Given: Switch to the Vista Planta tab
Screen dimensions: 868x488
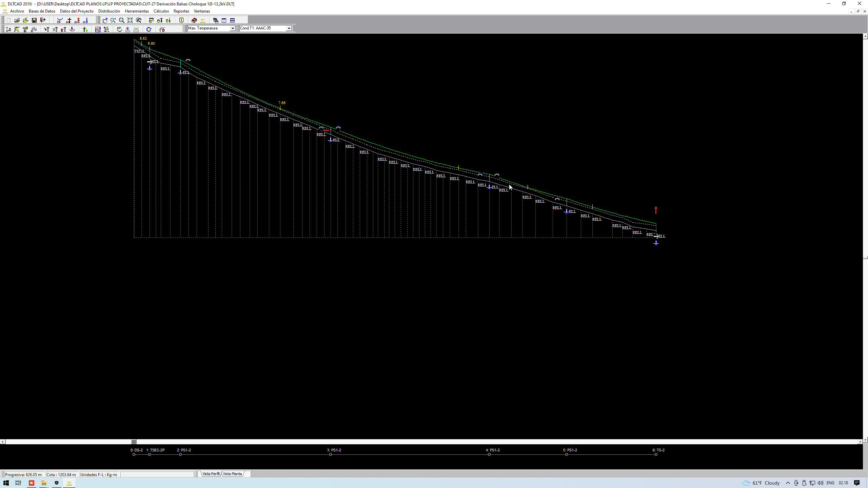Looking at the screenshot, I should click(233, 474).
